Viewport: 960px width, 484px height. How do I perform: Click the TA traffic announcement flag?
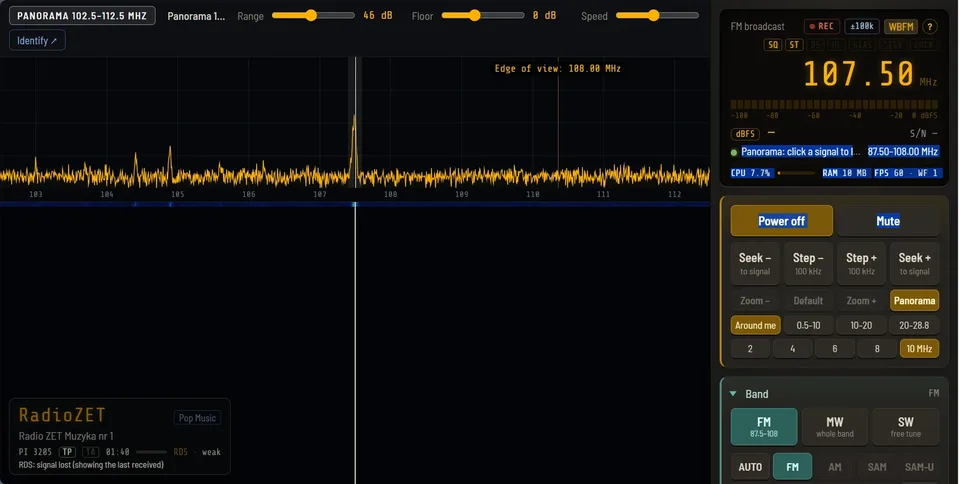pos(91,452)
